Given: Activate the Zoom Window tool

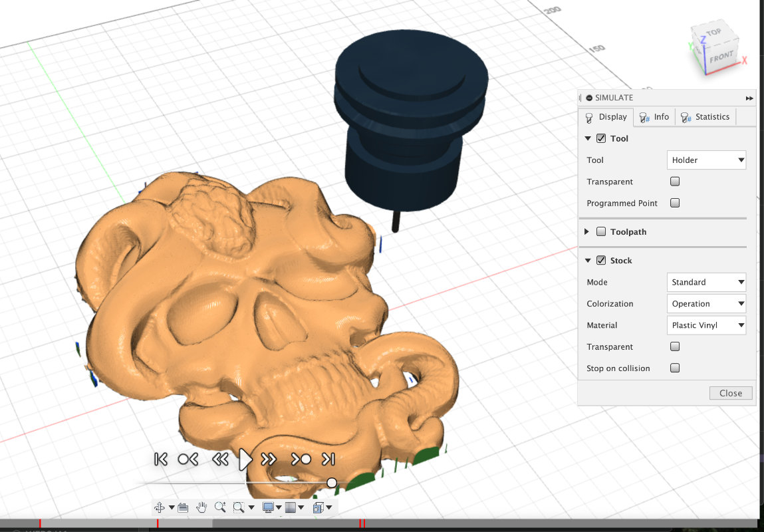Looking at the screenshot, I should tap(238, 507).
